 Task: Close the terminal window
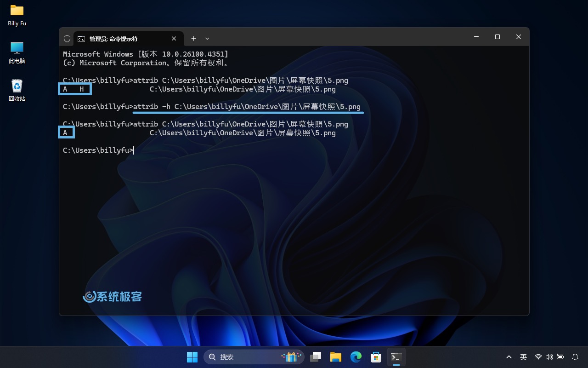click(x=519, y=37)
